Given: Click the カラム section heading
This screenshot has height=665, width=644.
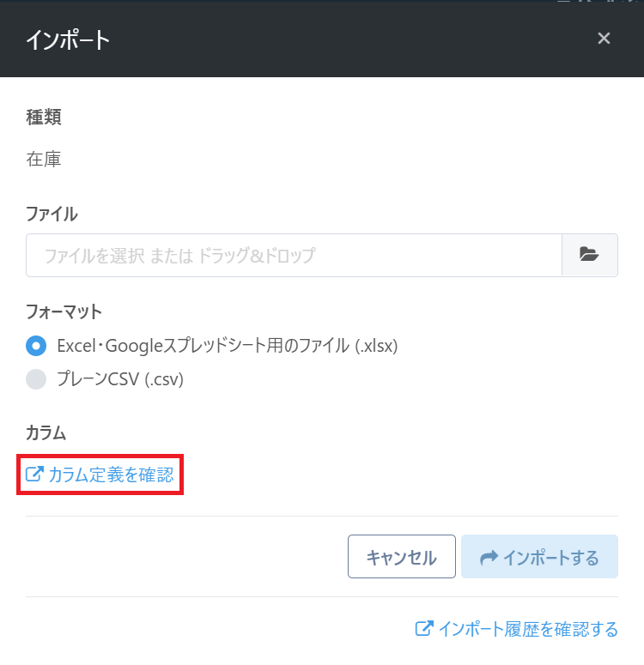Looking at the screenshot, I should click(46, 433).
